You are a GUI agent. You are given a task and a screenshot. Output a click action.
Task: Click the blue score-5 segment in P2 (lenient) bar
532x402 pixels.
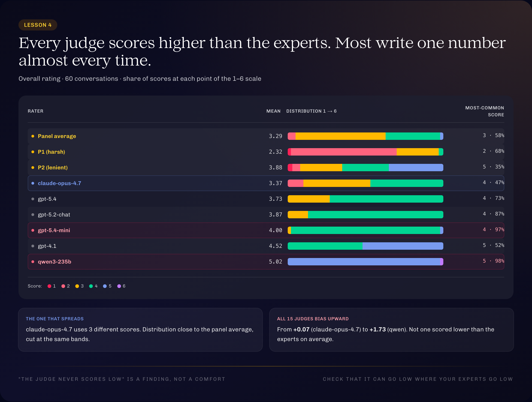pyautogui.click(x=416, y=168)
